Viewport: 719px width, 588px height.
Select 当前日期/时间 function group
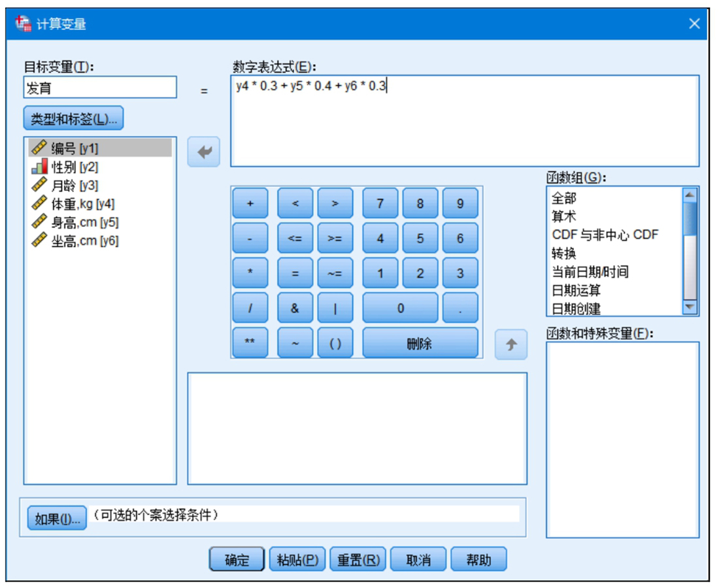pos(590,272)
